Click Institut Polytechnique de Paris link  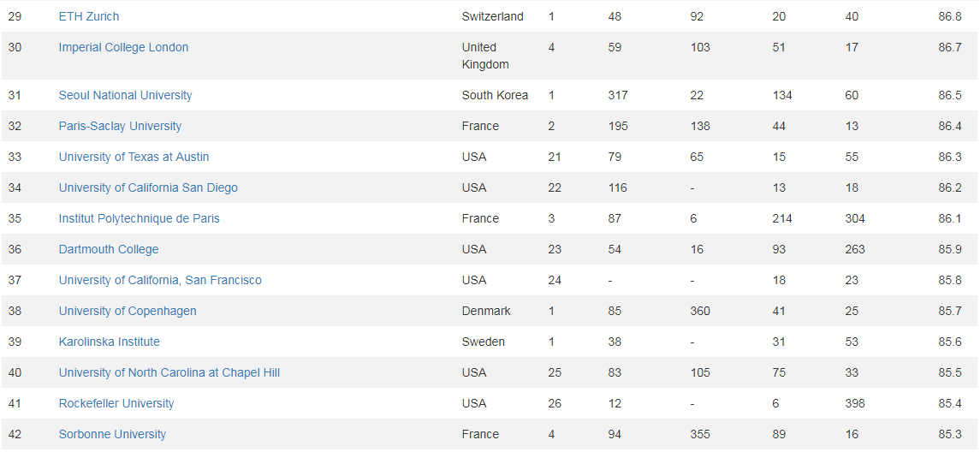coord(140,218)
